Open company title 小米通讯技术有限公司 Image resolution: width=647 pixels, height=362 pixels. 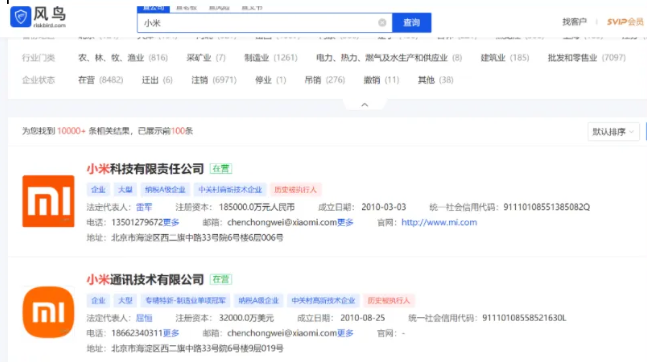click(145, 279)
